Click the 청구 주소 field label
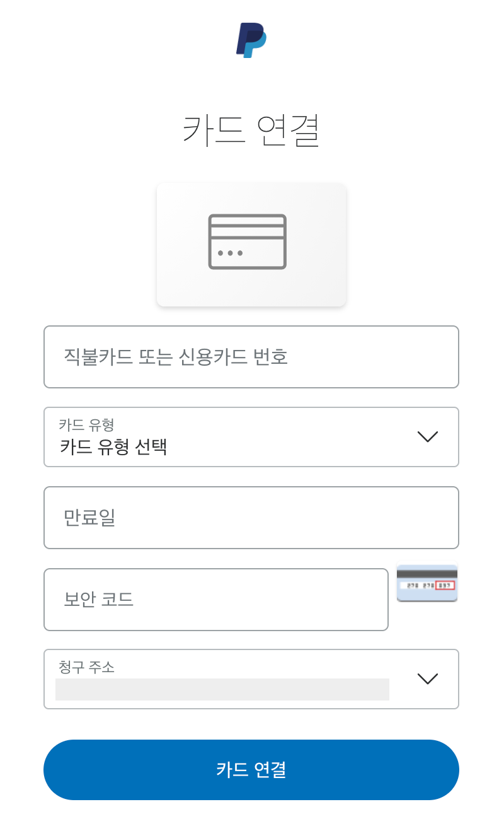The width and height of the screenshot is (504, 826). [86, 666]
